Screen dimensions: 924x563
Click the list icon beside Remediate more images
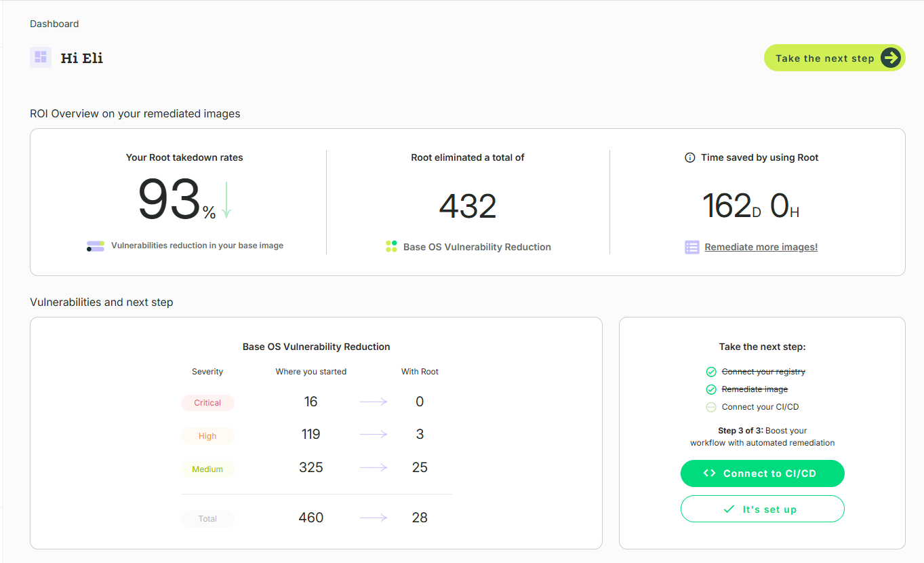coord(691,247)
